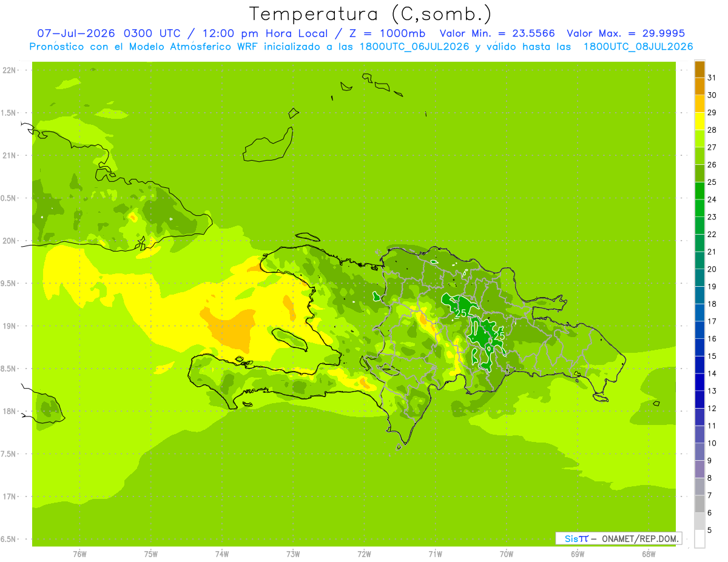Click the 19N latitude label

click(10, 326)
